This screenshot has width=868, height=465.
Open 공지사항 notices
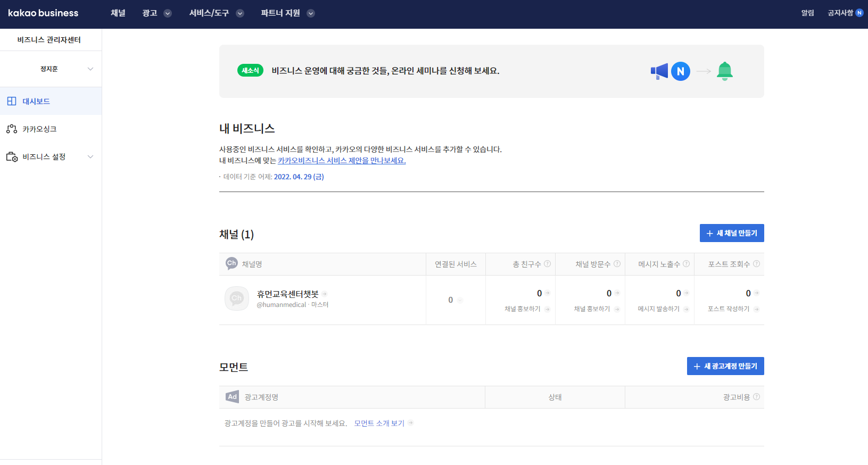(840, 13)
